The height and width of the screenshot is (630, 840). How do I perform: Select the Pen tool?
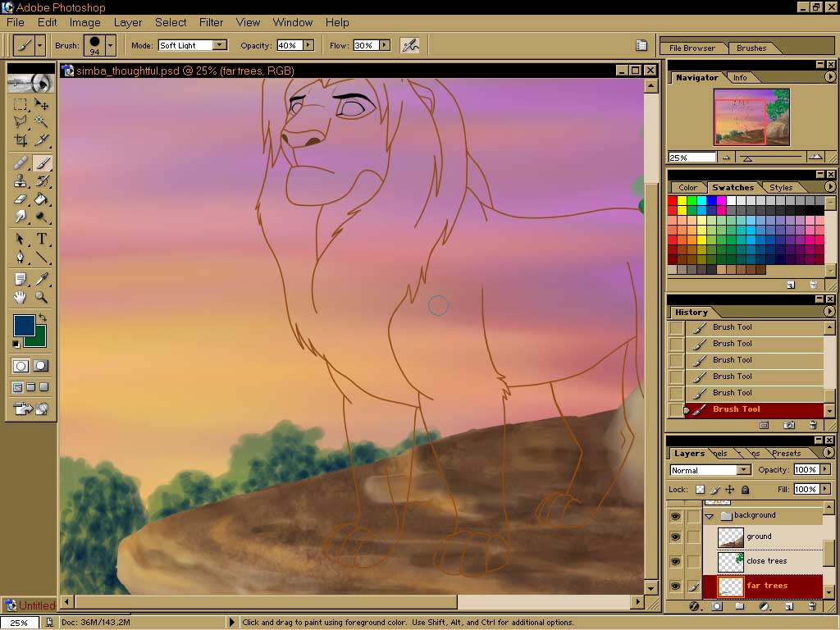pyautogui.click(x=21, y=257)
